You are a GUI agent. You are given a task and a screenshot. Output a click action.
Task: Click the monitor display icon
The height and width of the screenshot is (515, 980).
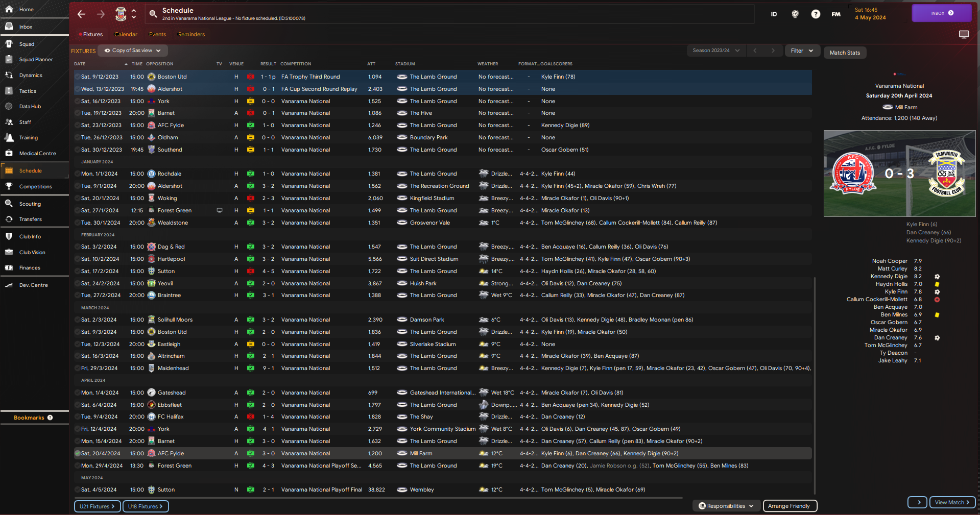point(964,34)
